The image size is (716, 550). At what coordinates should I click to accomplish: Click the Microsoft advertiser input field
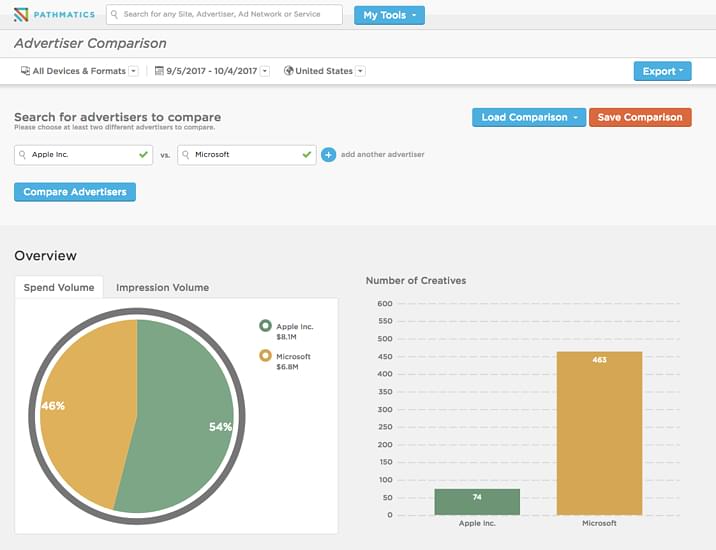[247, 155]
